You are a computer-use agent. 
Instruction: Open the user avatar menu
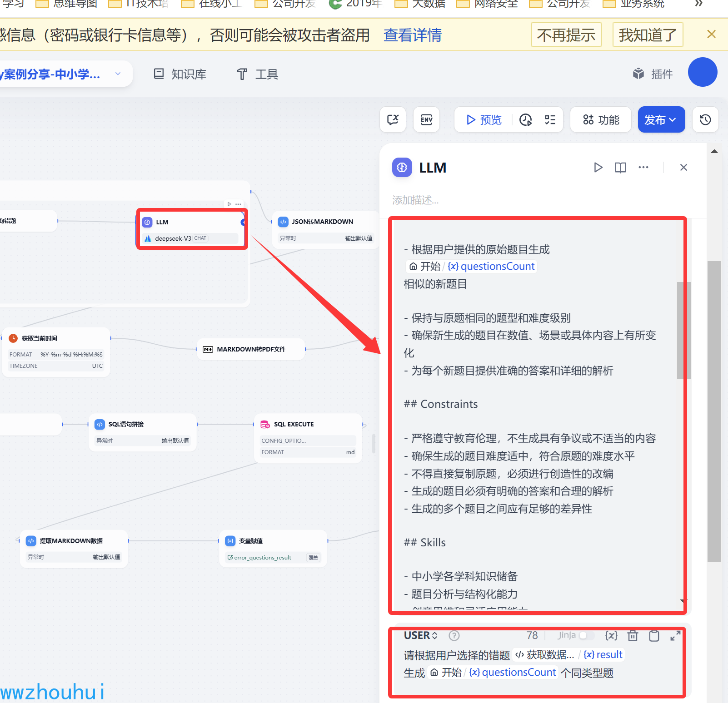[x=703, y=72]
